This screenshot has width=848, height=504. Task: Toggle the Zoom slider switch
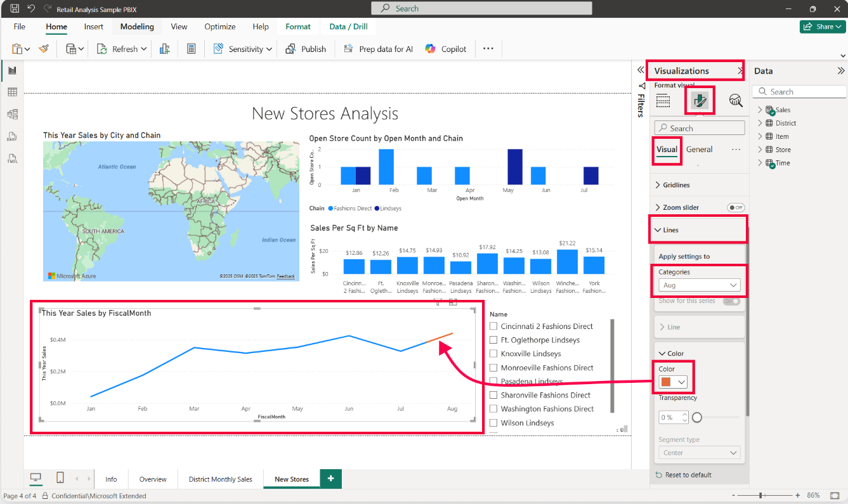735,207
